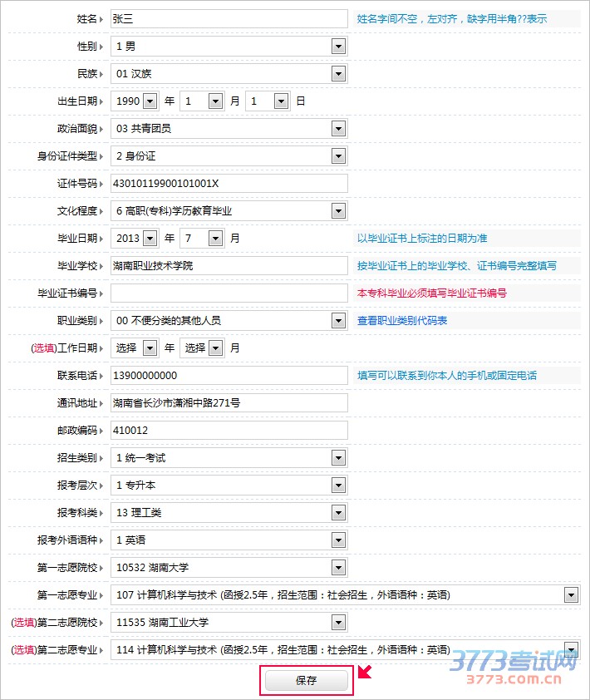Image resolution: width=590 pixels, height=700 pixels.
Task: Expand the 第一志愿院校 dropdown
Action: (229, 568)
